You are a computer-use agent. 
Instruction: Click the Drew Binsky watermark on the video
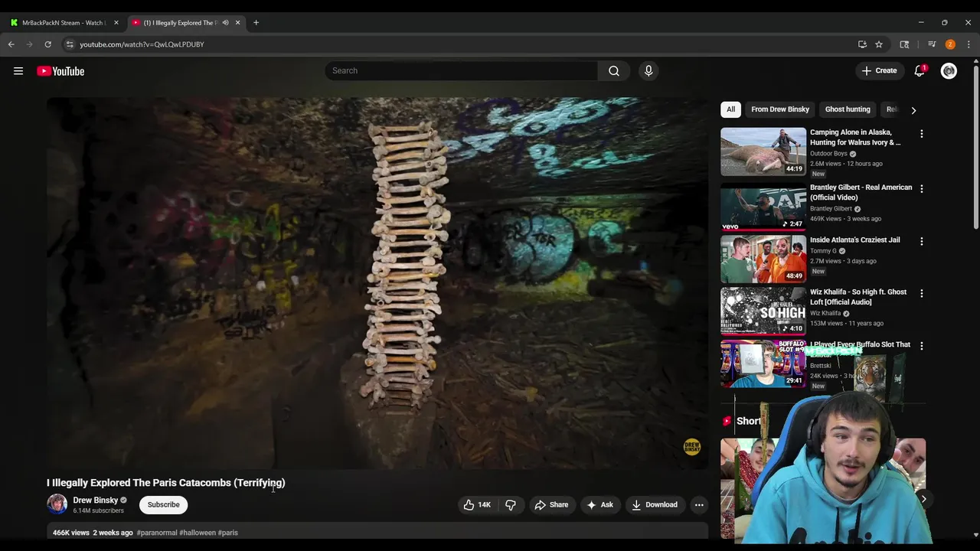pyautogui.click(x=691, y=447)
